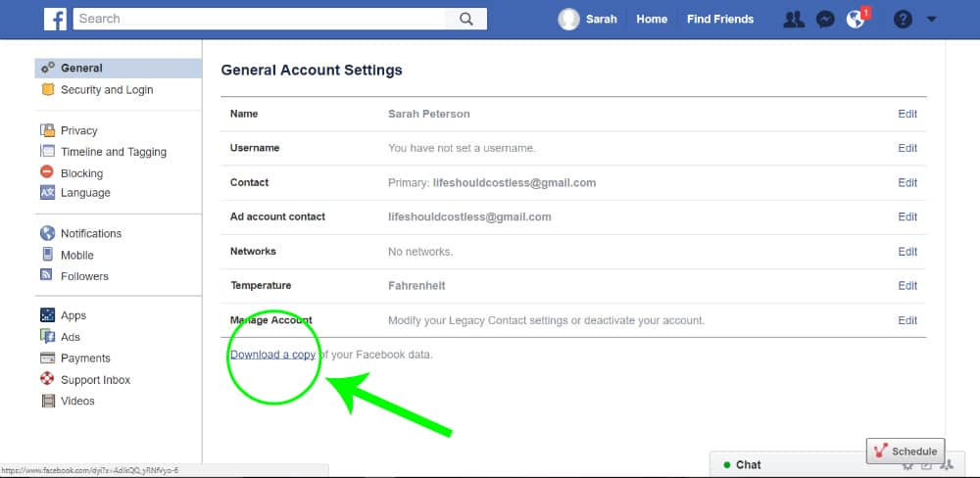
Task: Open Payments settings
Action: 85,358
